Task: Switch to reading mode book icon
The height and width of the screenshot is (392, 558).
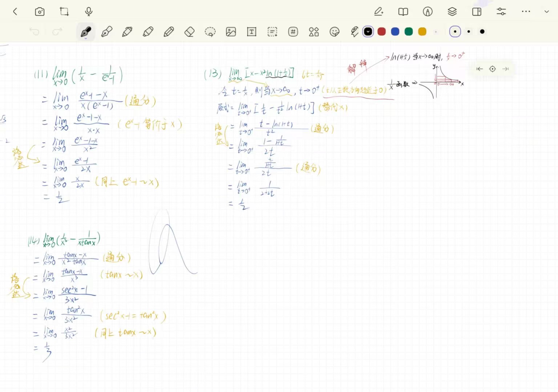Action: click(x=403, y=12)
